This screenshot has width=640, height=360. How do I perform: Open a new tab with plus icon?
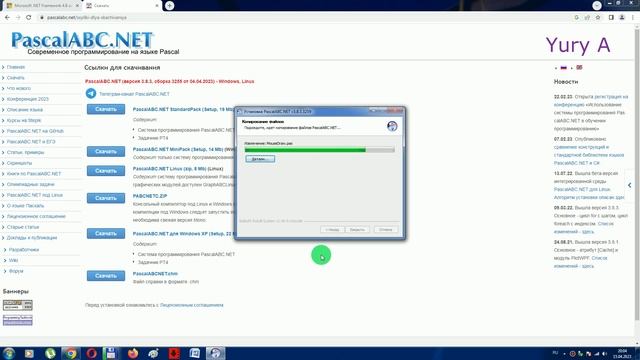pos(169,5)
